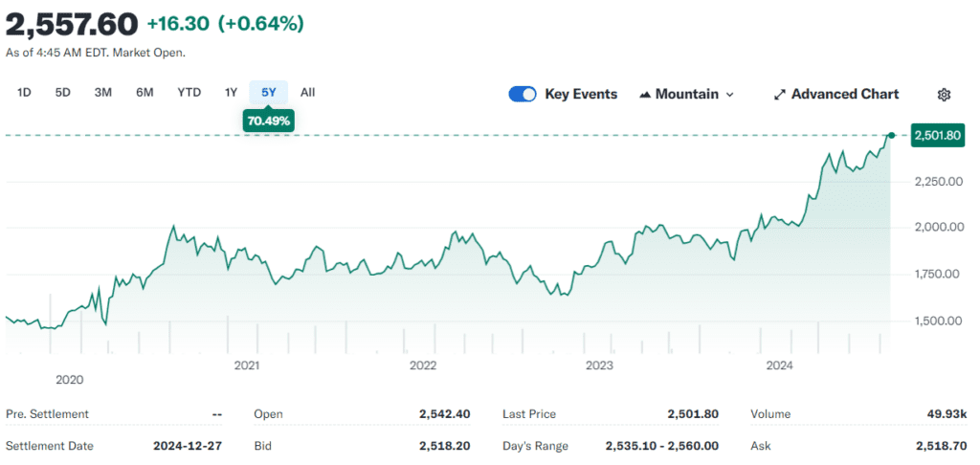Open chart settings gear icon

point(944,94)
